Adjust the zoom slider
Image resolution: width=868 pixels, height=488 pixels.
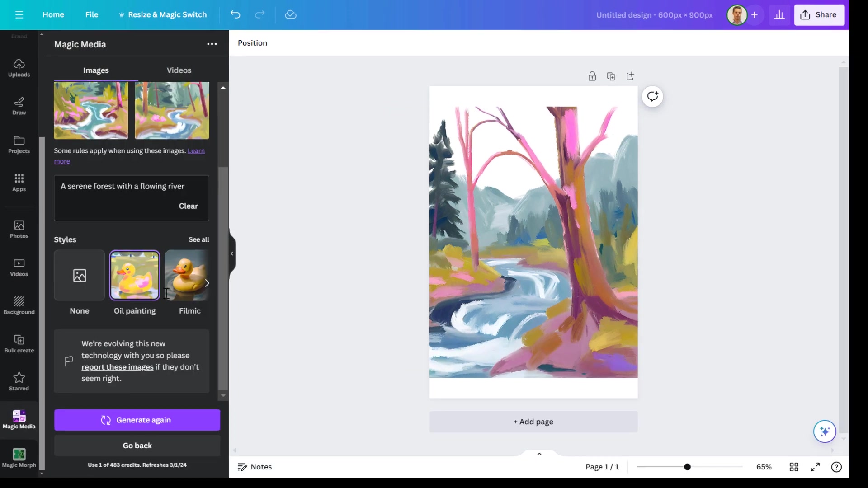point(688,467)
